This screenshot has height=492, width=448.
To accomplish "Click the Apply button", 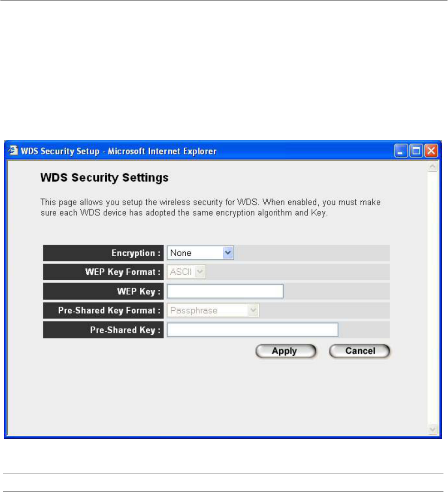I will pyautogui.click(x=286, y=351).
